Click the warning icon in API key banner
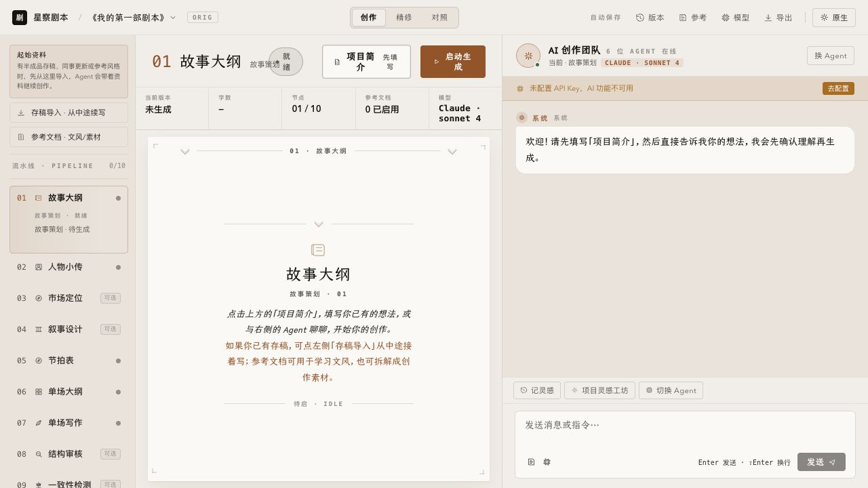Viewport: 868px width, 488px height. click(520, 88)
